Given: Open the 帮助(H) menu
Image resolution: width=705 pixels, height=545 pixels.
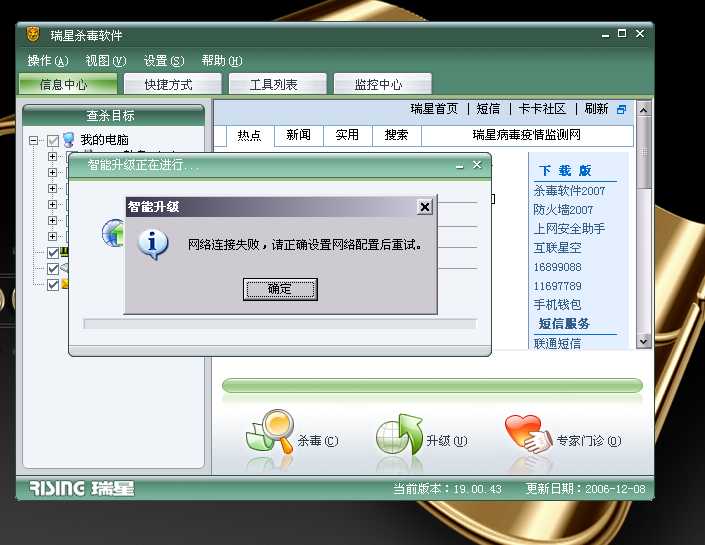Looking at the screenshot, I should 222,61.
